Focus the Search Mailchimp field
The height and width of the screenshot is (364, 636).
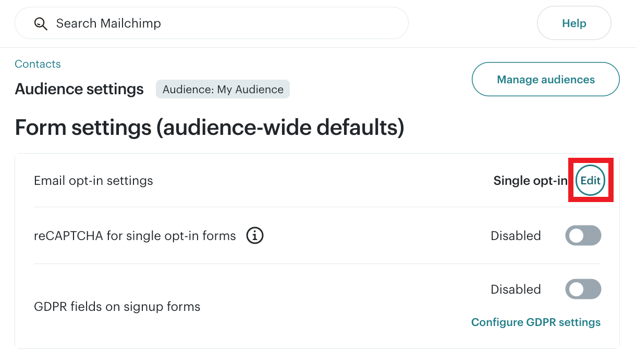211,23
